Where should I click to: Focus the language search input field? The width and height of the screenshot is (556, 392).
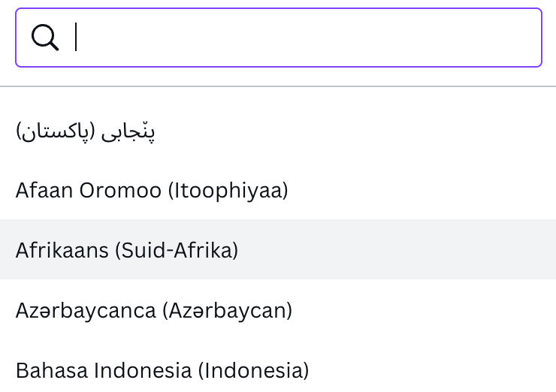coord(279,38)
